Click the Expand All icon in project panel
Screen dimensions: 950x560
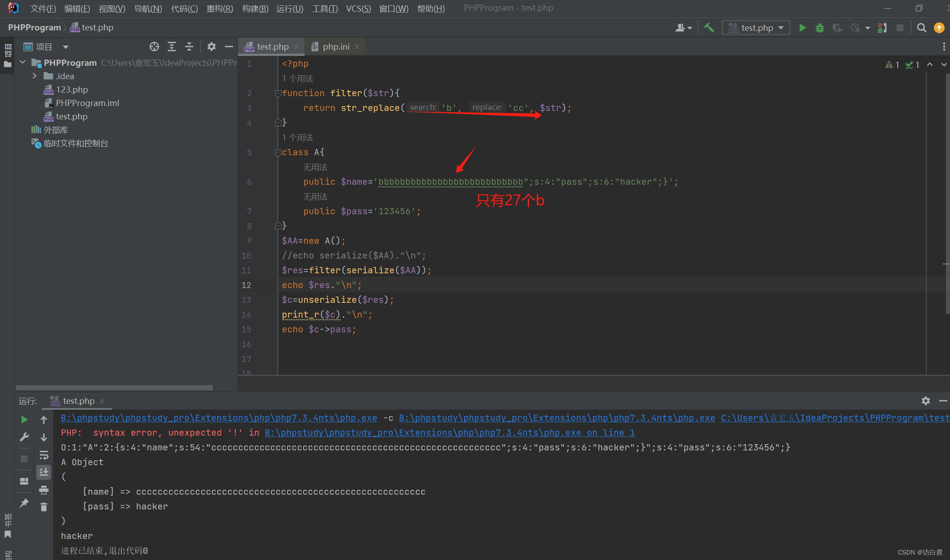(172, 47)
